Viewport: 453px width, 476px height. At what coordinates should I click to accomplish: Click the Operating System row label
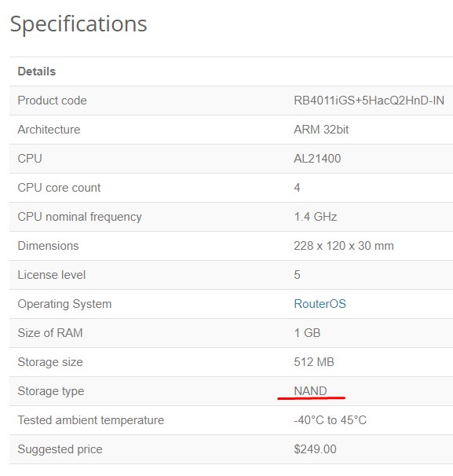click(64, 304)
